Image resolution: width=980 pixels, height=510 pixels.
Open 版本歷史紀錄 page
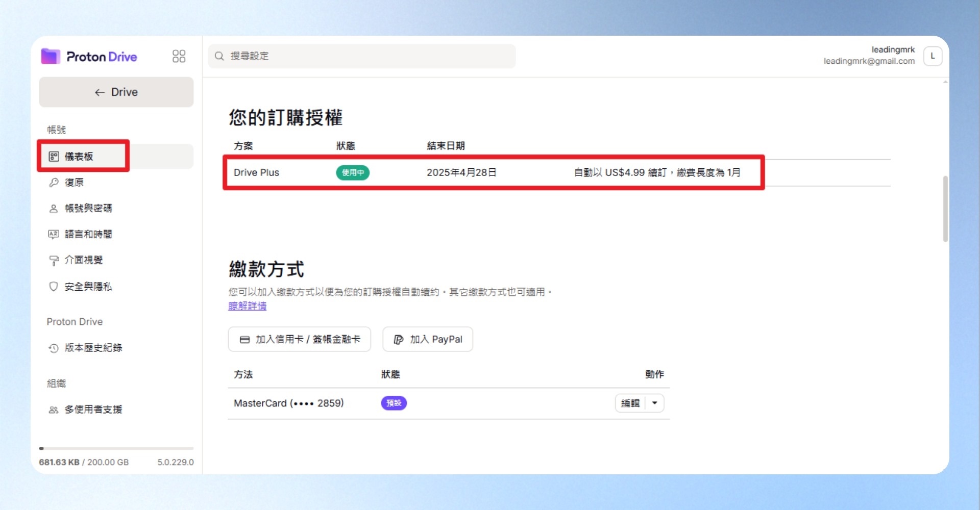pos(116,348)
